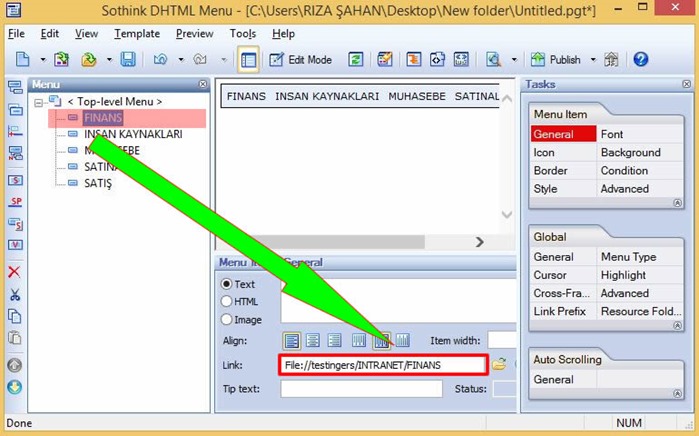Click the New document toolbar icon
The width and height of the screenshot is (699, 436).
(x=23, y=59)
